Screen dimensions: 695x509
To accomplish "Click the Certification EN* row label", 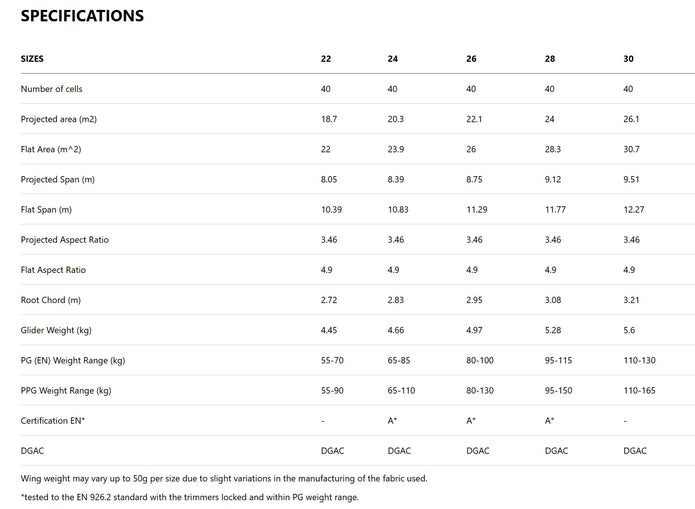I will click(53, 420).
